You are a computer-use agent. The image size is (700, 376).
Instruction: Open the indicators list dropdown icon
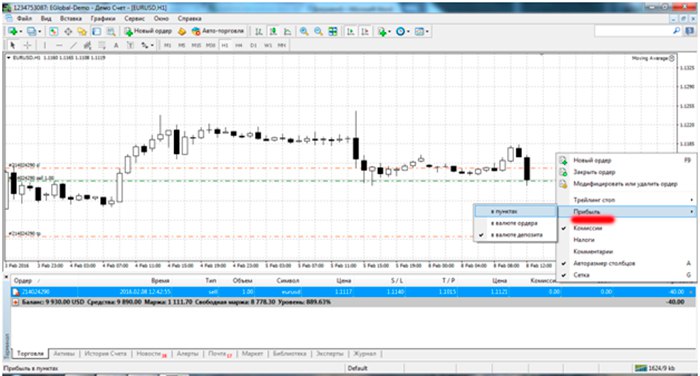click(x=384, y=31)
